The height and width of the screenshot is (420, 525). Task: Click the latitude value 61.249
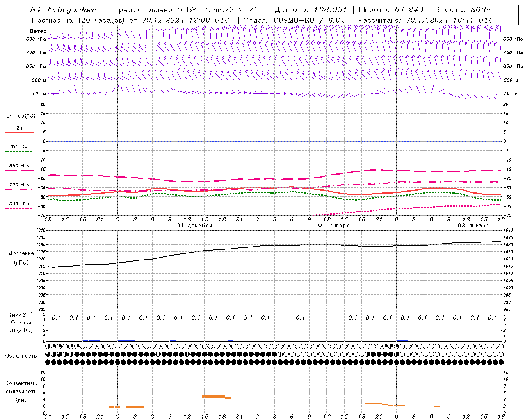[x=409, y=10]
